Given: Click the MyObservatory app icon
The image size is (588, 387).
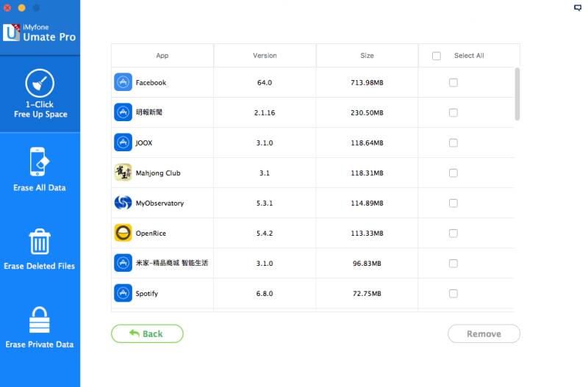Looking at the screenshot, I should [123, 203].
